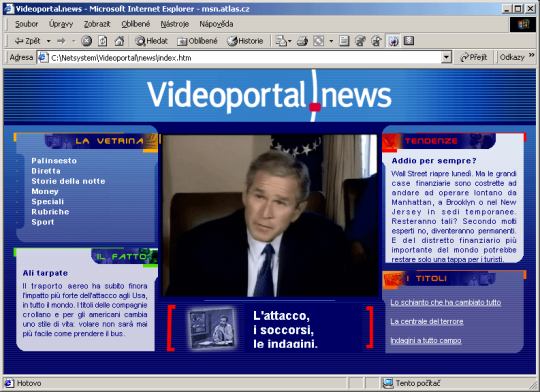
Task: Open the Speciali link
Action: point(48,202)
